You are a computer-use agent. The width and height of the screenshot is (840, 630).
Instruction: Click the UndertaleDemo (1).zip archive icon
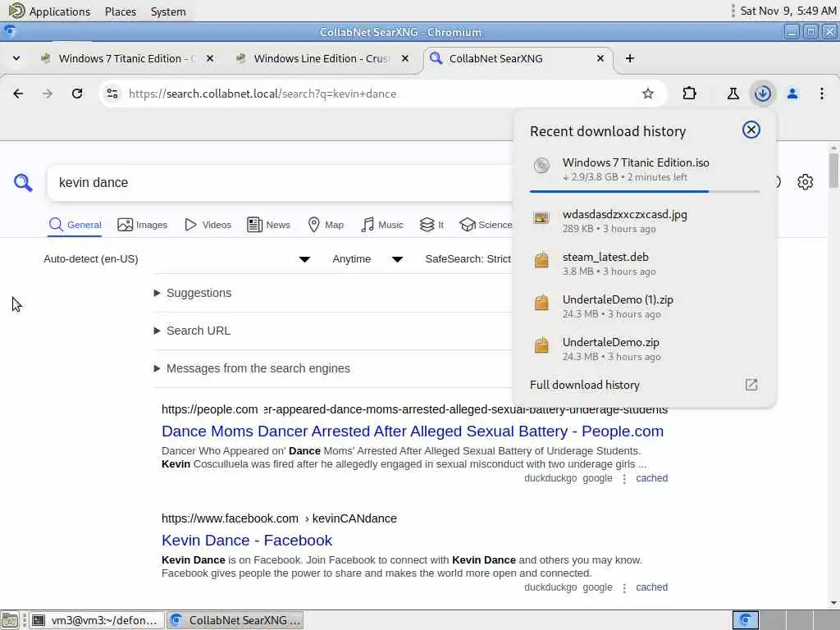541,303
